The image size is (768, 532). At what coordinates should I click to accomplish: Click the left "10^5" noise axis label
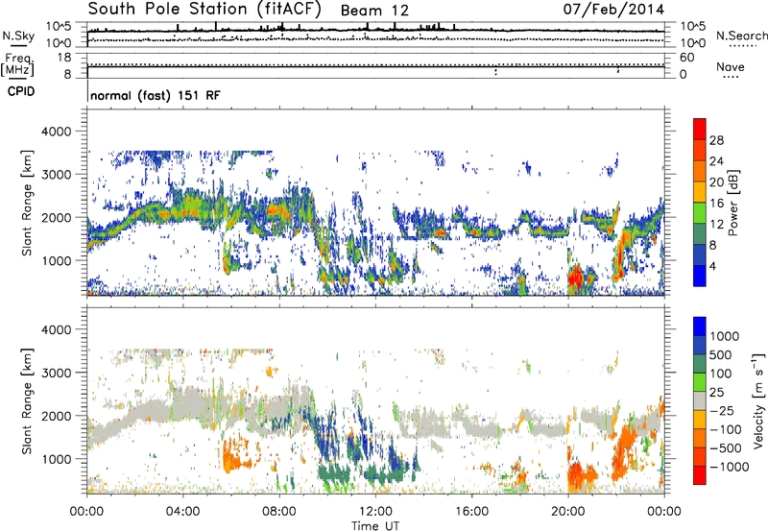pyautogui.click(x=59, y=27)
